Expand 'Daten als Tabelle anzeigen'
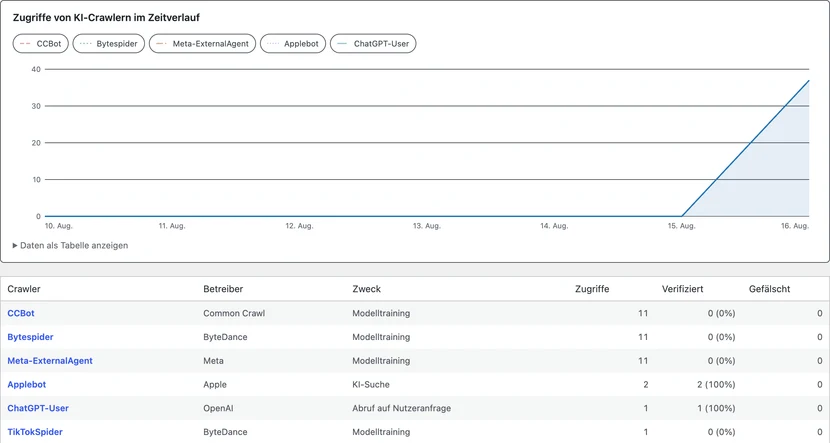Image resolution: width=830 pixels, height=443 pixels. 70,246
